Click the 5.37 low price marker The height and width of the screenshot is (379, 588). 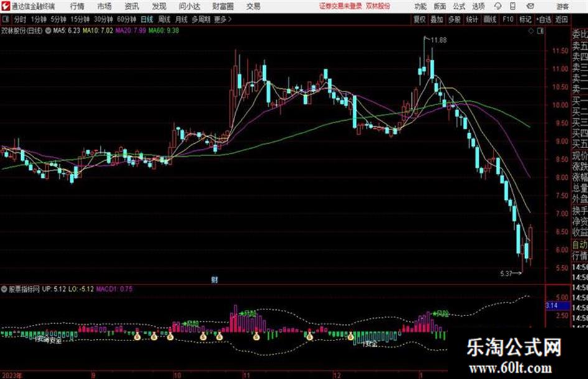(x=506, y=274)
